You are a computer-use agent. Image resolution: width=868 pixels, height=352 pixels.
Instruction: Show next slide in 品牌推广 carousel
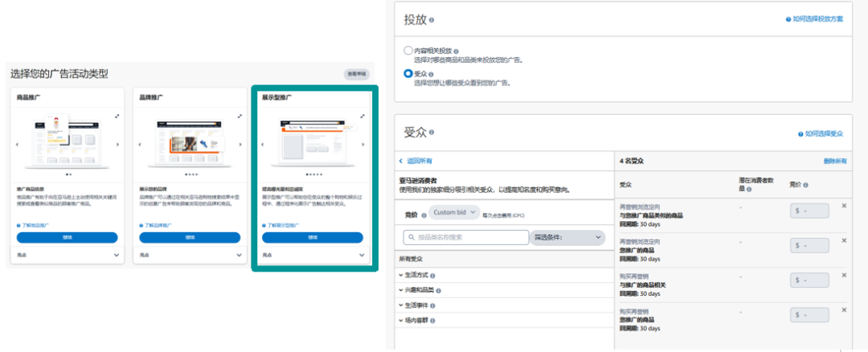[x=240, y=145]
